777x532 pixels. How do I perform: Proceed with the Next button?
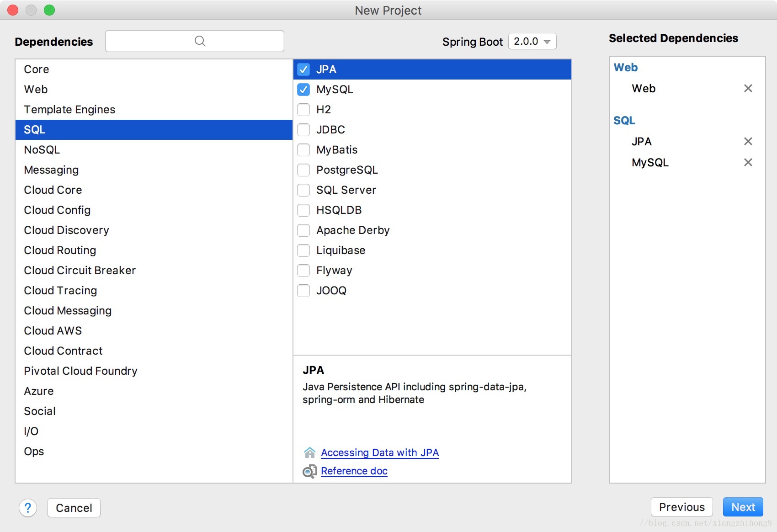(743, 507)
